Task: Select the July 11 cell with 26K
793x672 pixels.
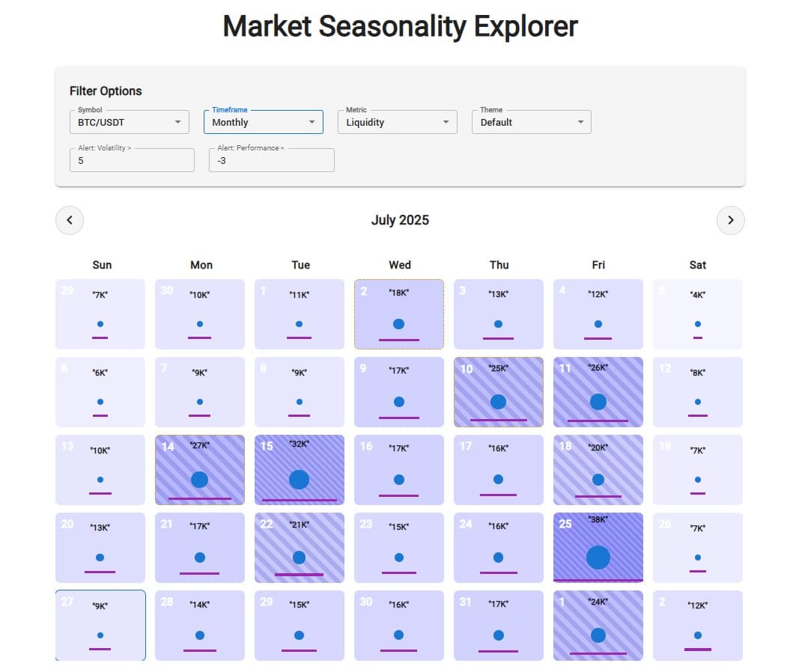Action: tap(598, 392)
